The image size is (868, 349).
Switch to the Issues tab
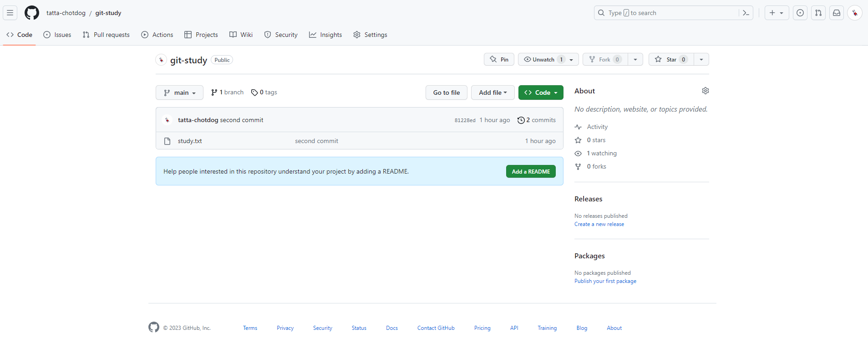57,35
